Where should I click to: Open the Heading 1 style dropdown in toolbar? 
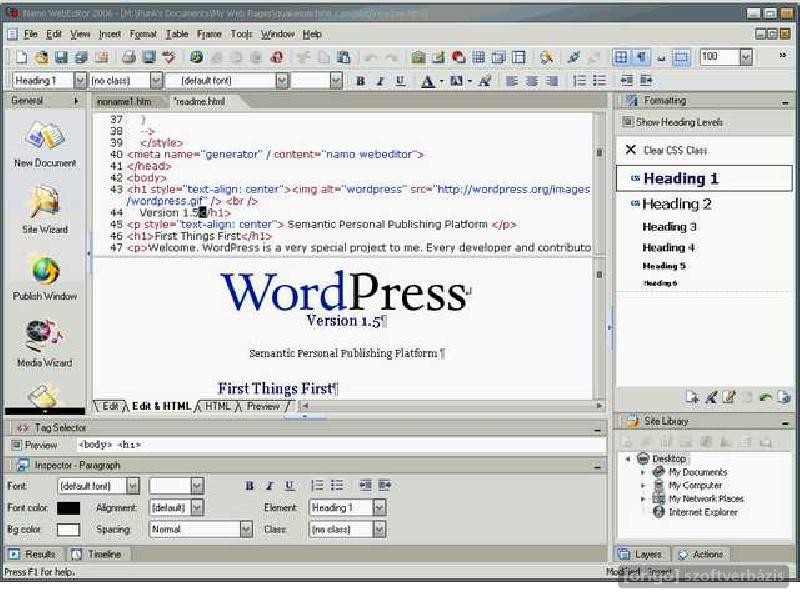click(80, 81)
